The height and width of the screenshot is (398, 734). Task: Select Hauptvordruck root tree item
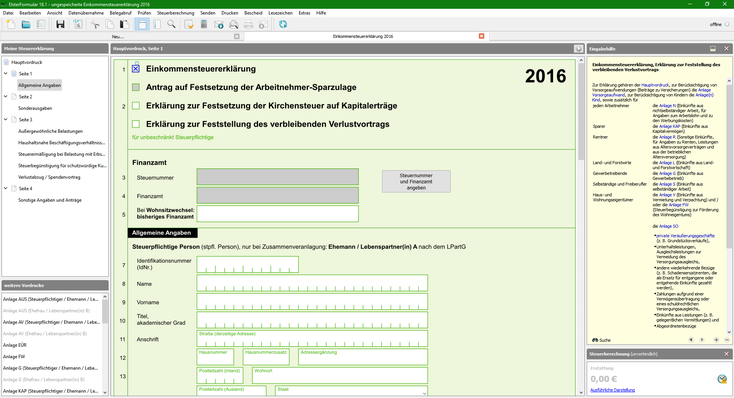pos(27,62)
